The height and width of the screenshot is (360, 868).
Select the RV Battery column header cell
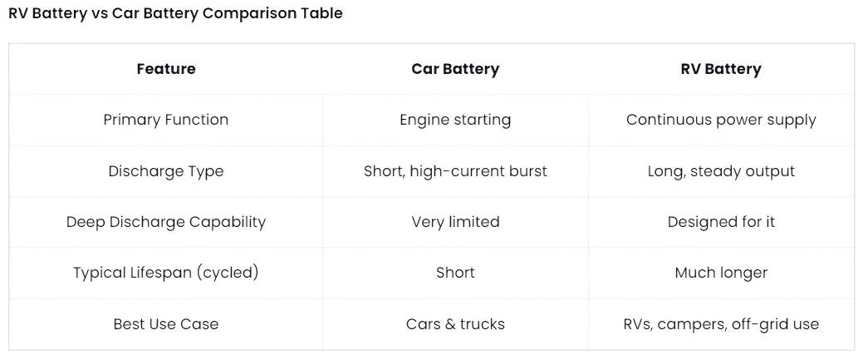(720, 69)
